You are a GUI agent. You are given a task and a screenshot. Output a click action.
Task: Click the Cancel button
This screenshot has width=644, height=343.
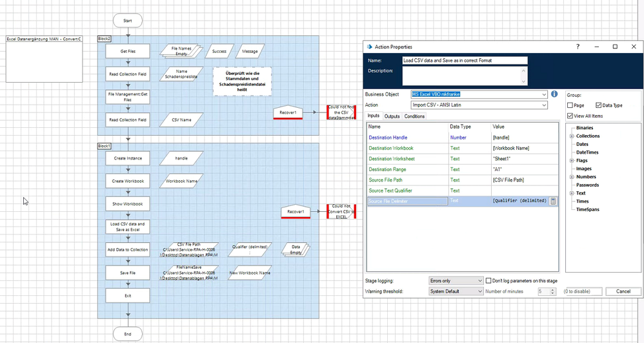[x=623, y=291]
